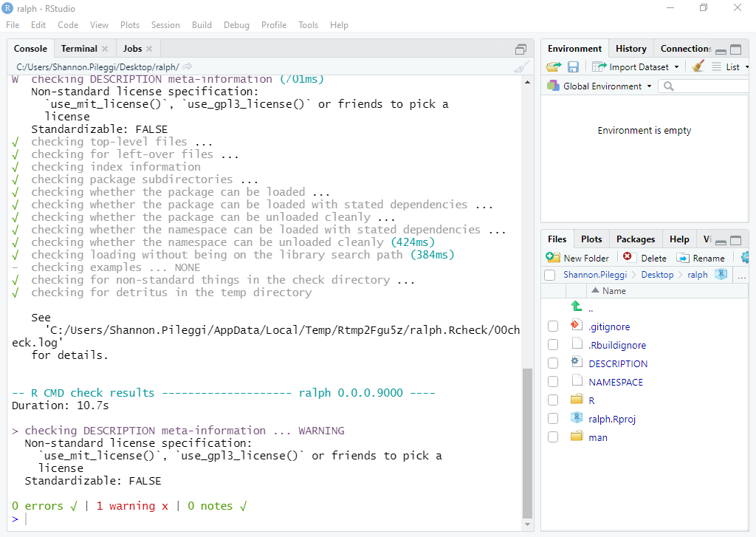This screenshot has height=537, width=756.
Task: Open the Global Environment dropdown
Action: pos(599,86)
